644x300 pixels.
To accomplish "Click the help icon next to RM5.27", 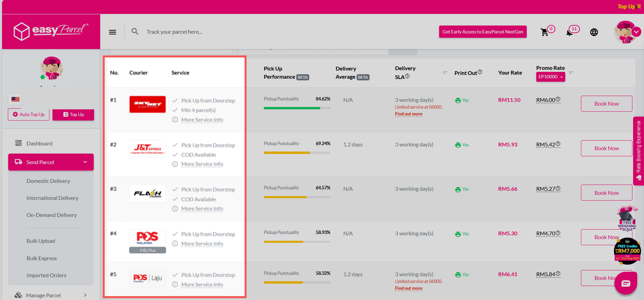I will click(558, 188).
